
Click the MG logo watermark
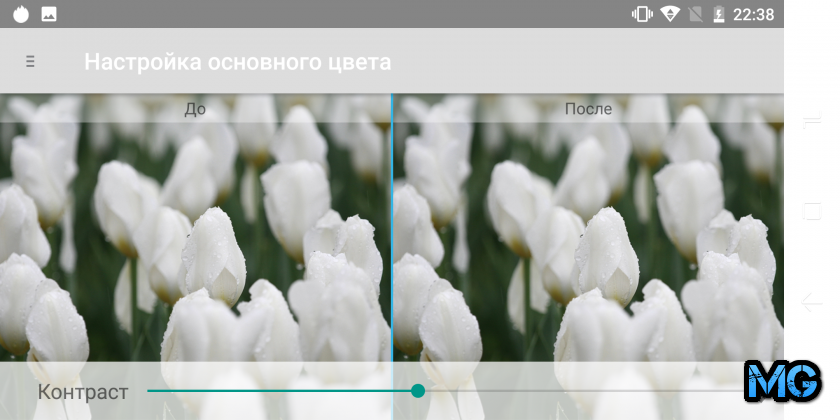(782, 382)
